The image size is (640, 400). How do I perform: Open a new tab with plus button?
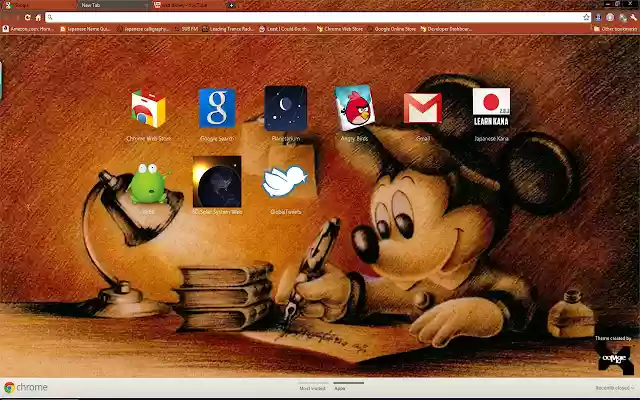tap(231, 5)
